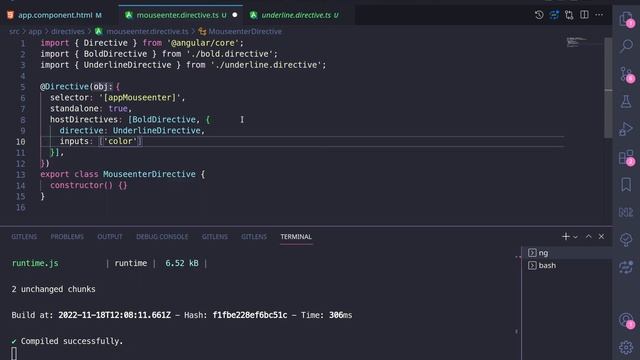Click line number 10 in gutter
The height and width of the screenshot is (360, 640).
(x=20, y=142)
